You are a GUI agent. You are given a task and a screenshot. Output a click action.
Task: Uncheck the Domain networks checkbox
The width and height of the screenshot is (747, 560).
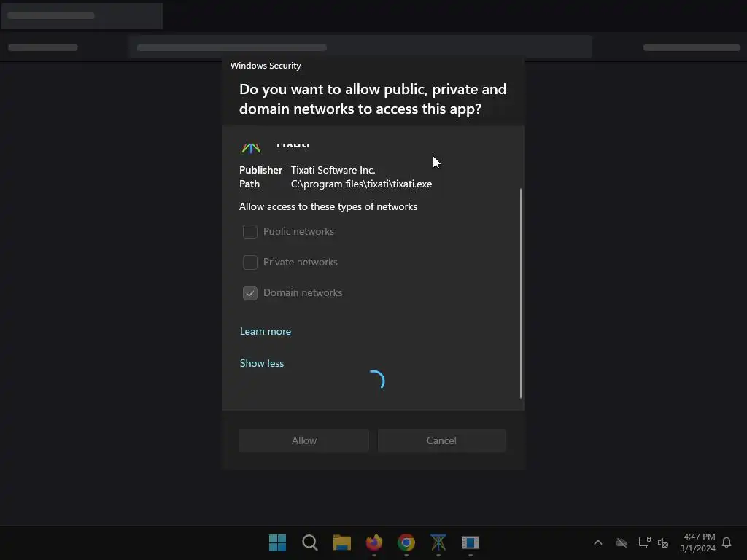click(249, 293)
